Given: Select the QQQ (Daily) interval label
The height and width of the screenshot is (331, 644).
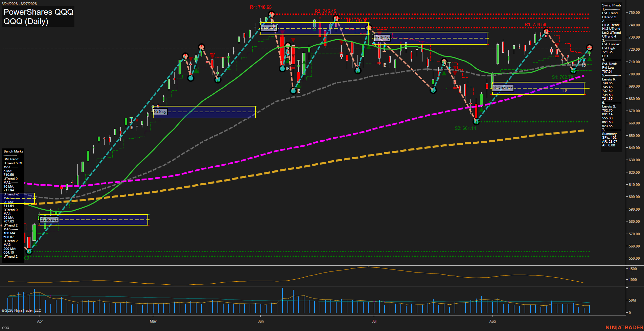Looking at the screenshot, I should pos(26,21).
